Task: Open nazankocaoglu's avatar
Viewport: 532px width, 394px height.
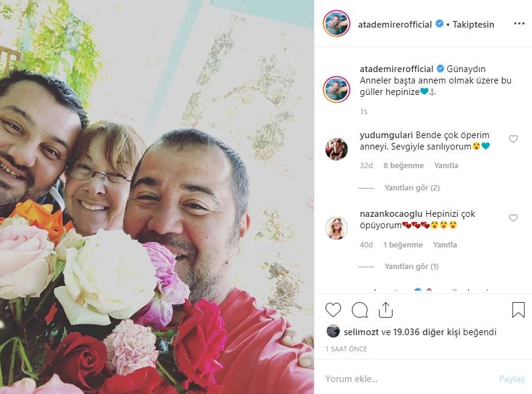Action: coord(336,228)
